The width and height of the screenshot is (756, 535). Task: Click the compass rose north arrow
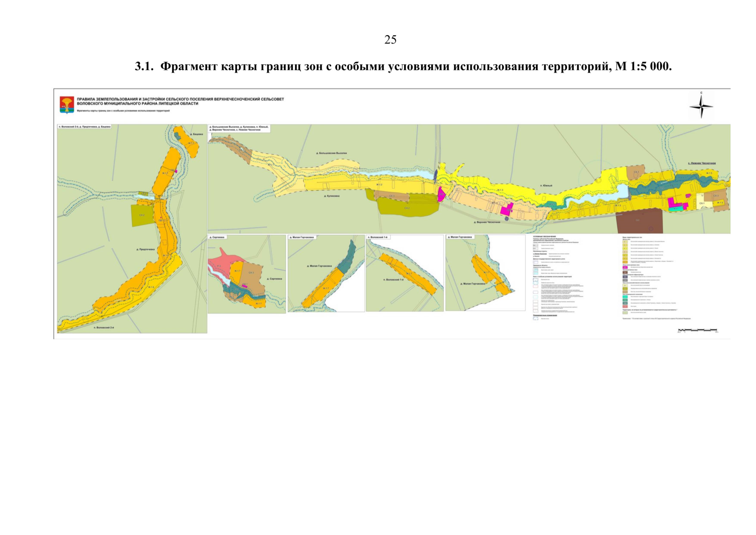pos(701,106)
